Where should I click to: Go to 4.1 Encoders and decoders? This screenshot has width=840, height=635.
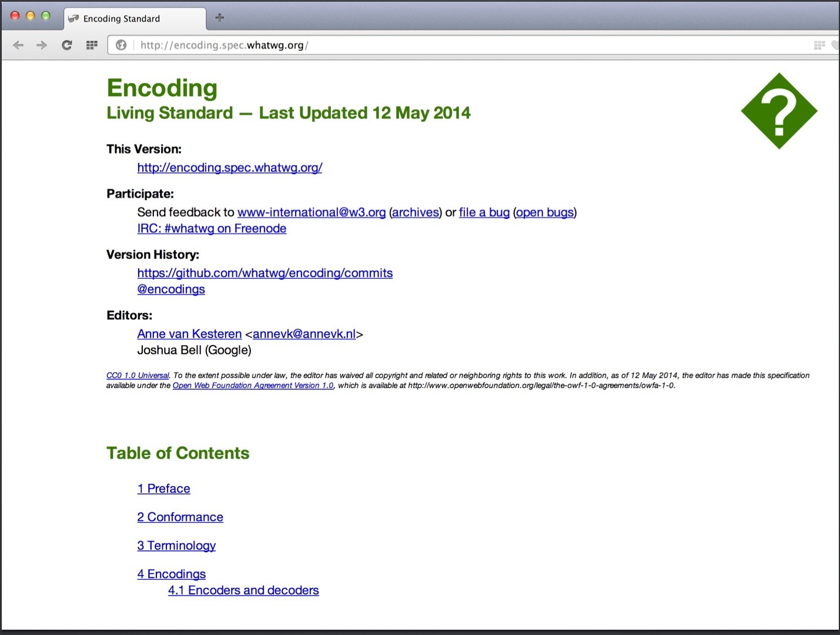[243, 590]
